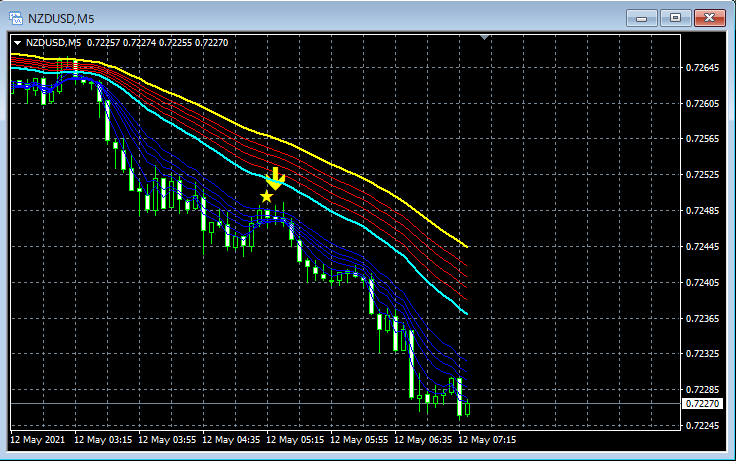The width and height of the screenshot is (736, 461).
Task: Expand the triangle before the NZDUSD,M5 chart header
Action: (x=17, y=43)
